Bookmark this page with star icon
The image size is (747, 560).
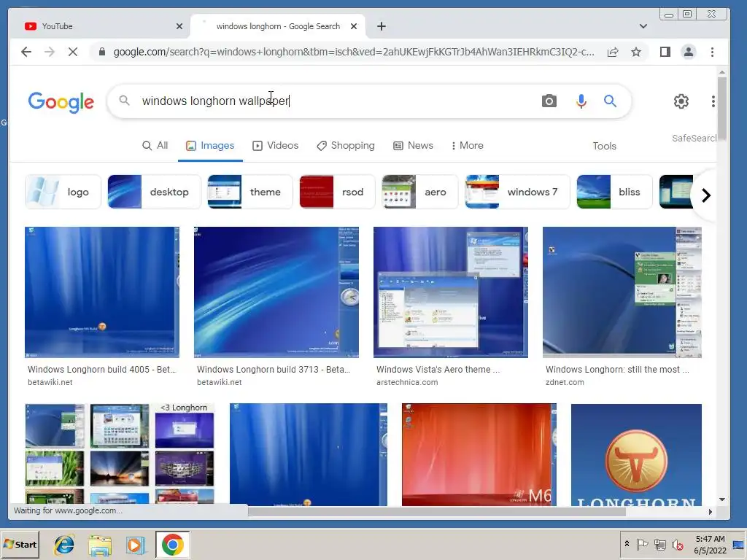coord(636,52)
